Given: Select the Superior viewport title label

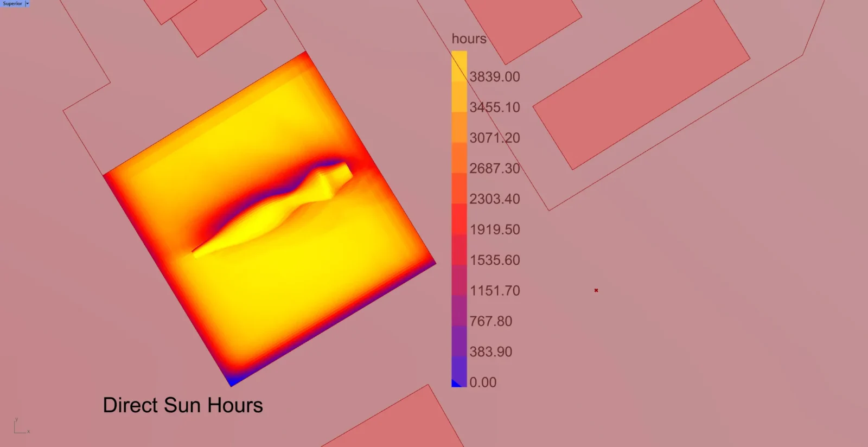Looking at the screenshot, I should (12, 3).
